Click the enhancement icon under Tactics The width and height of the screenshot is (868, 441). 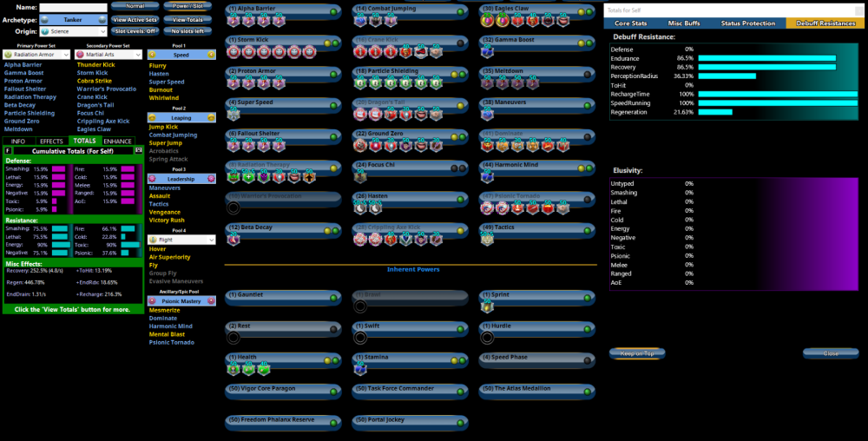[488, 240]
